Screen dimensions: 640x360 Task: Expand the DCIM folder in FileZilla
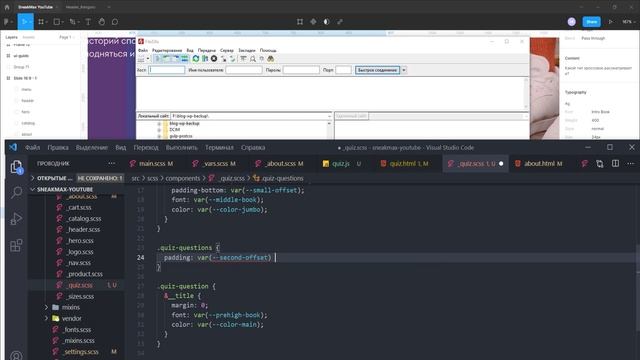click(x=159, y=130)
